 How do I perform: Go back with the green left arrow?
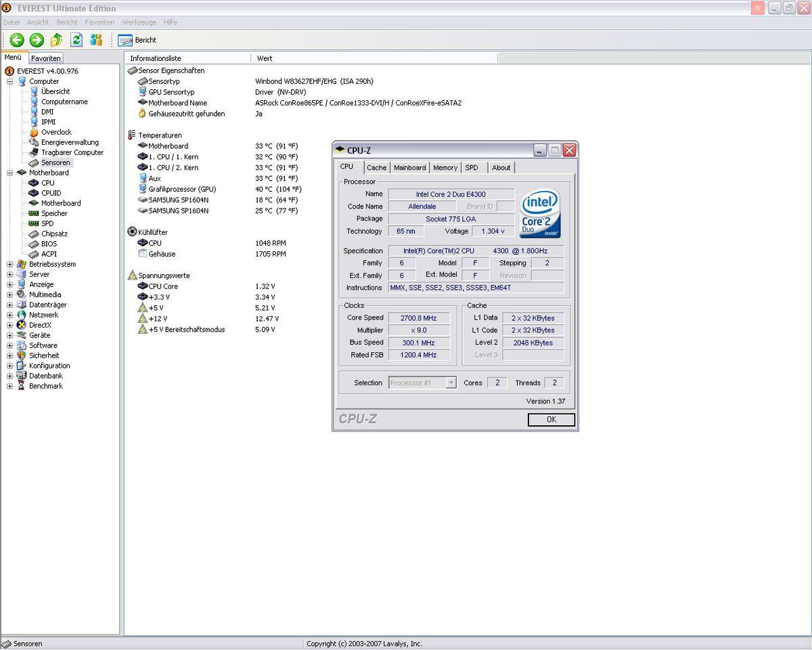pyautogui.click(x=17, y=40)
